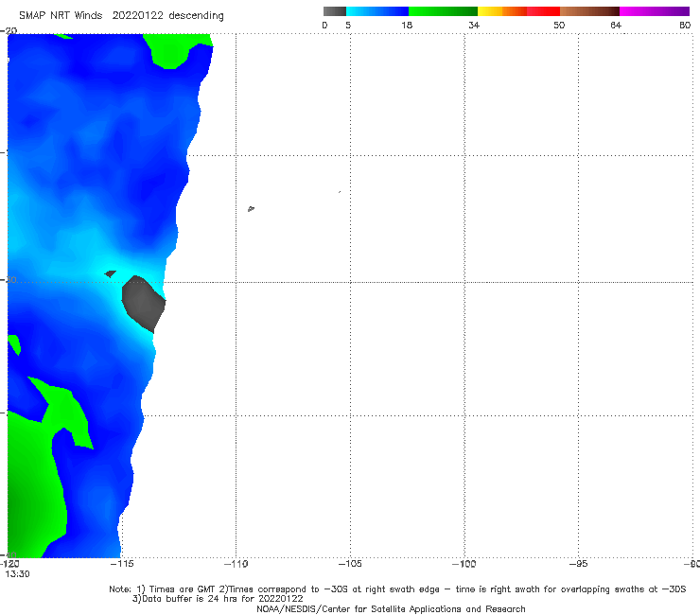Click the magenta-purple segment of the color bar
This screenshot has height=615, width=700.
(655, 11)
